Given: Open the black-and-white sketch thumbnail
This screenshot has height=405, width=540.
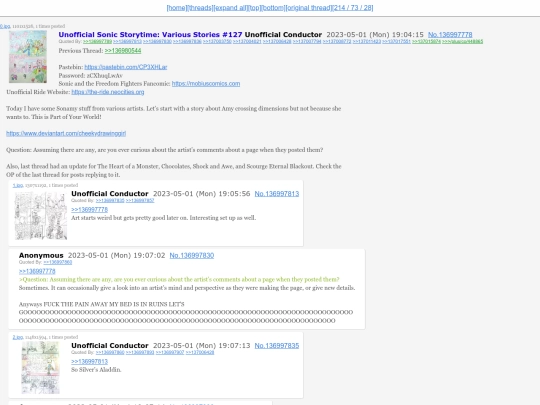Looking at the screenshot, I should (x=41, y=216).
